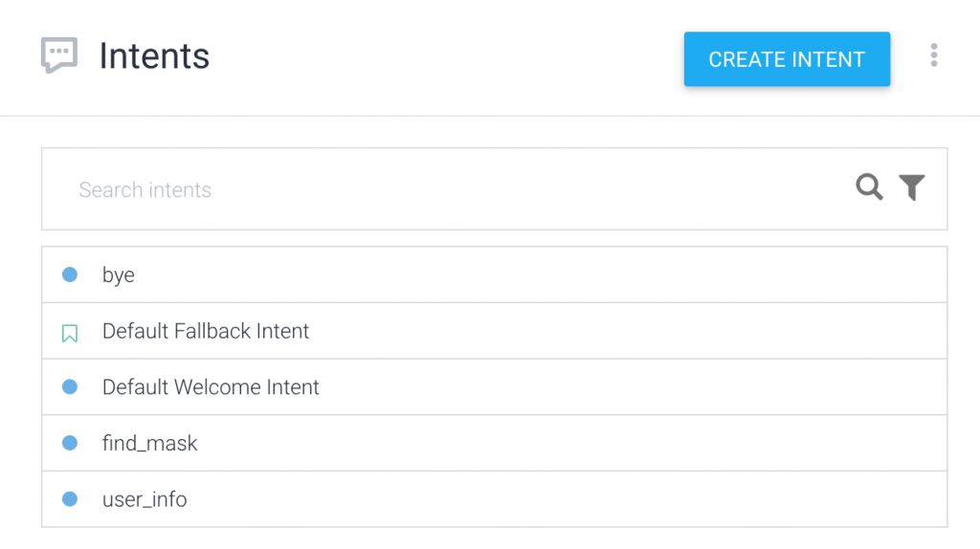Click the search magnifier icon
Image resolution: width=980 pixels, height=549 pixels.
point(869,187)
